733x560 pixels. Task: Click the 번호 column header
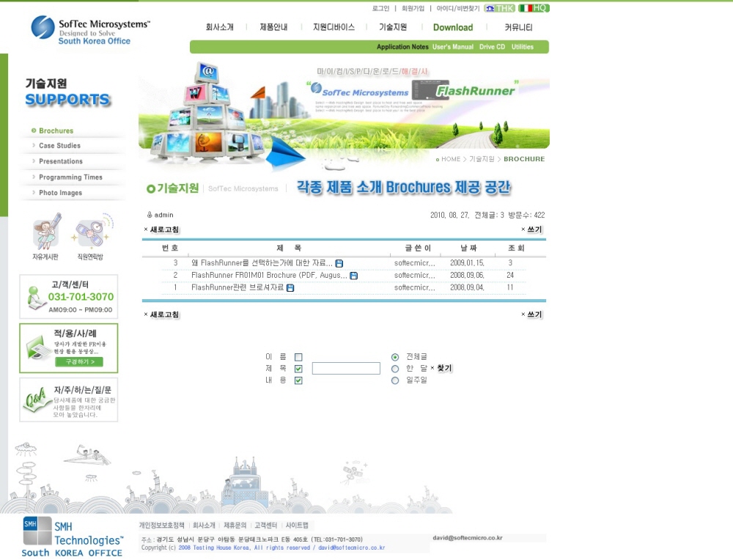click(x=170, y=248)
